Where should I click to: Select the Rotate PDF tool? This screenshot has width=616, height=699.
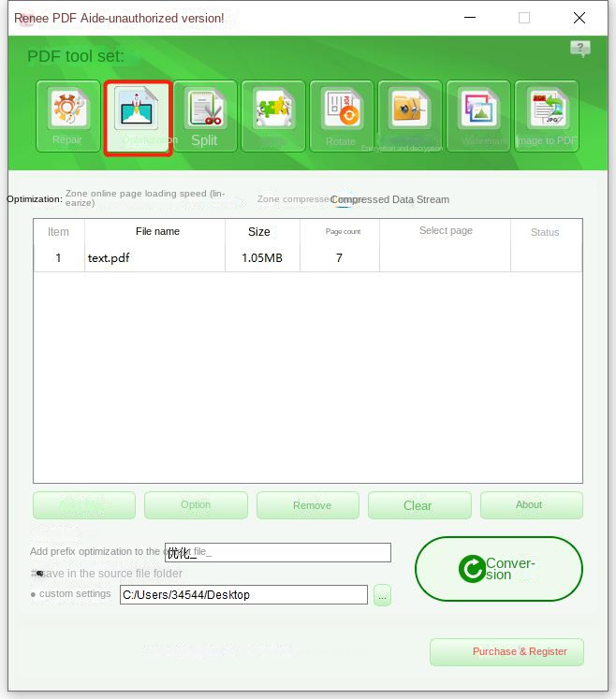341,116
